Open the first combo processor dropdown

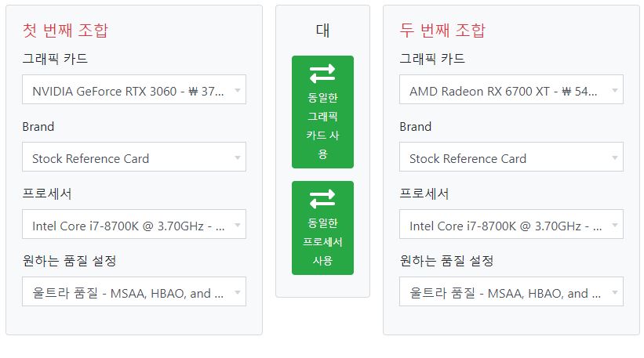134,224
